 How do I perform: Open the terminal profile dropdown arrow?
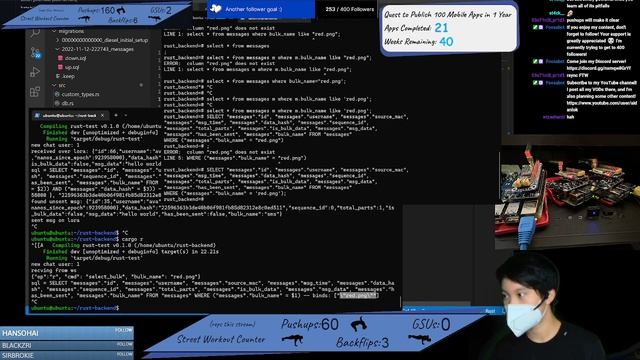tap(125, 116)
